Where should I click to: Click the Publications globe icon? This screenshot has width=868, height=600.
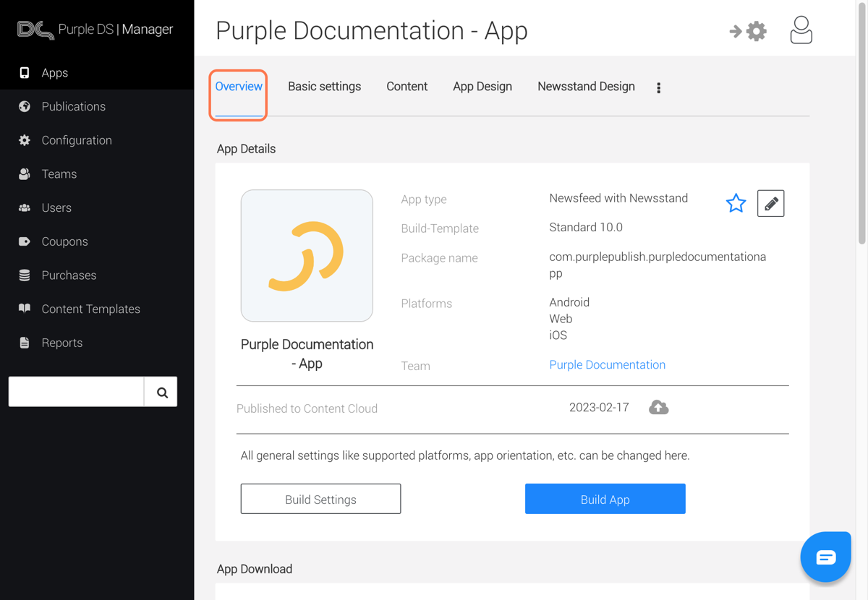point(25,106)
